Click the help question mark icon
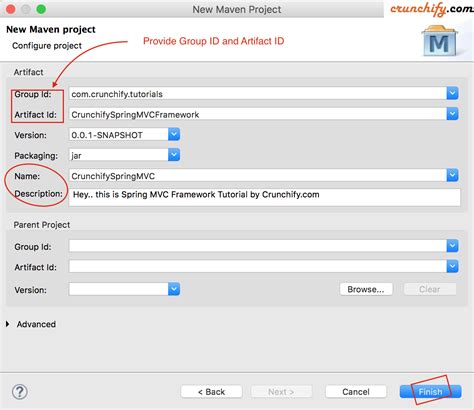Image resolution: width=474 pixels, height=410 pixels. click(x=20, y=392)
